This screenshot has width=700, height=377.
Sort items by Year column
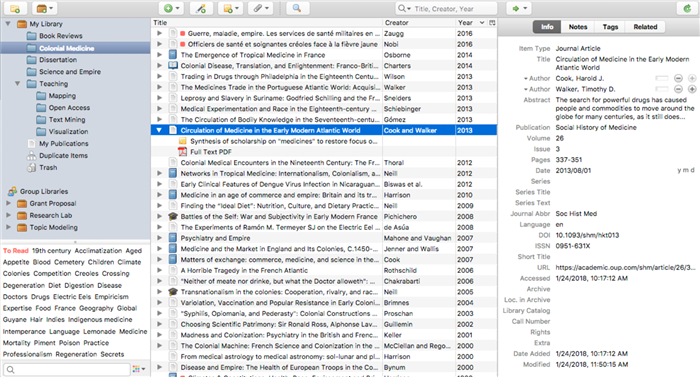pyautogui.click(x=471, y=23)
